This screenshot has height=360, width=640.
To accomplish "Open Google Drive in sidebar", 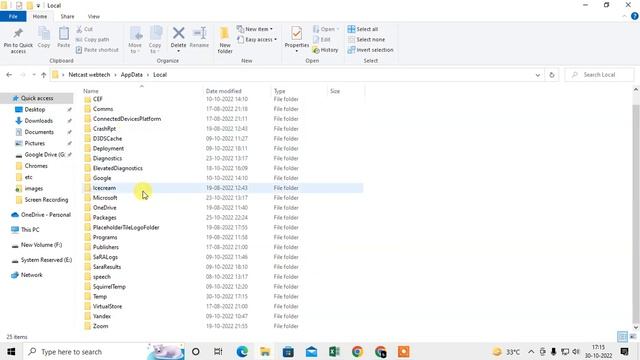I will 44,155.
